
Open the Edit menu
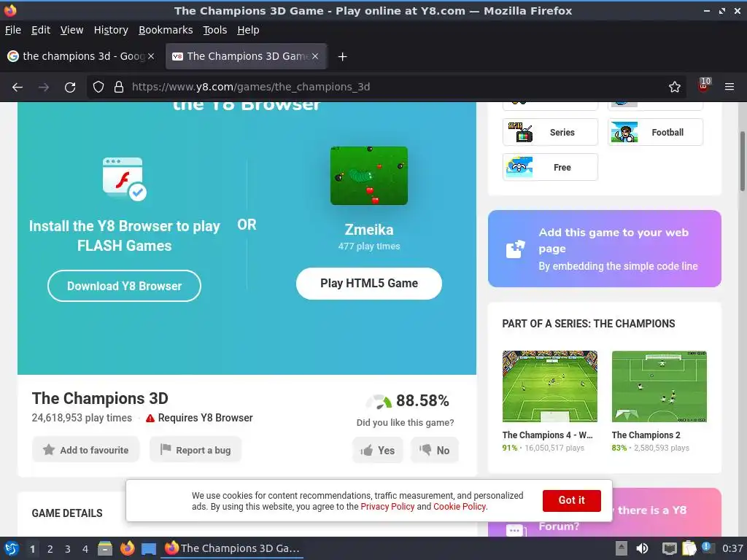41,30
